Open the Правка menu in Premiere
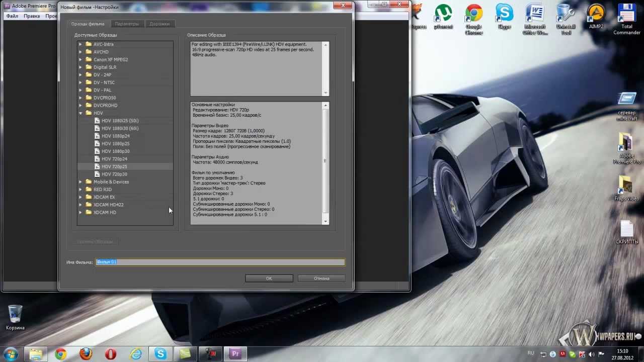Screen dimensions: 644x362 click(32, 16)
